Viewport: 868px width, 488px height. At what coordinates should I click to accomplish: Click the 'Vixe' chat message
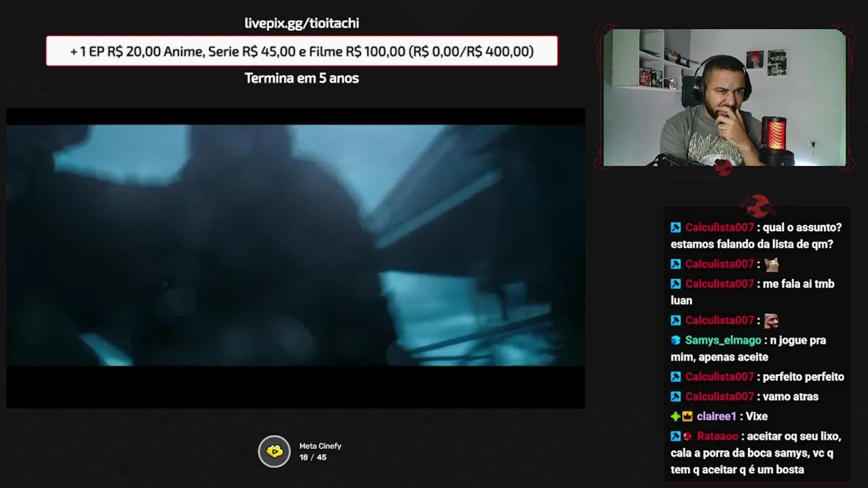(756, 416)
